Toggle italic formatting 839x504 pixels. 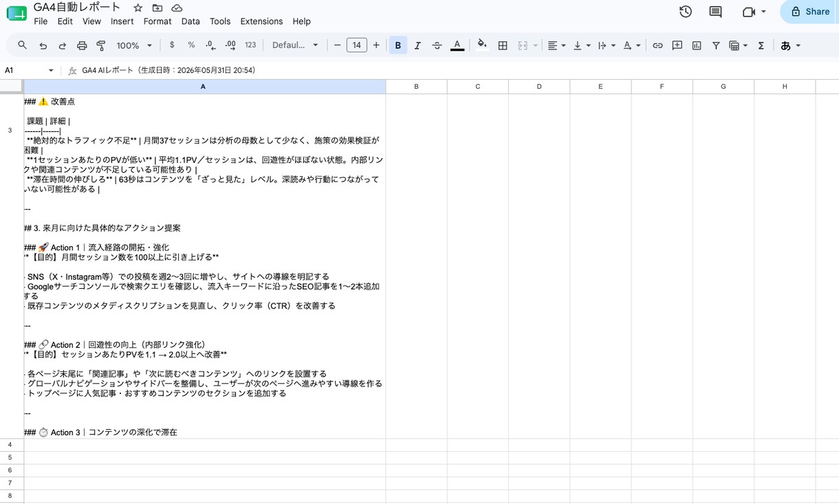pyautogui.click(x=417, y=45)
